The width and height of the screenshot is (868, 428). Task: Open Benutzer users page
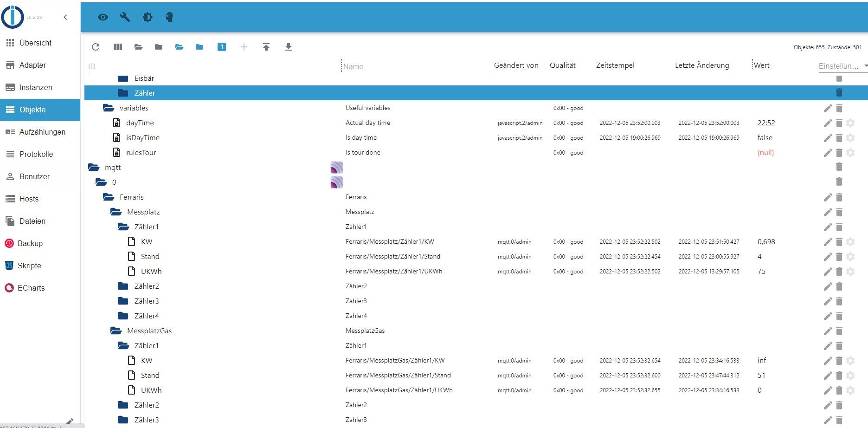coord(40,176)
